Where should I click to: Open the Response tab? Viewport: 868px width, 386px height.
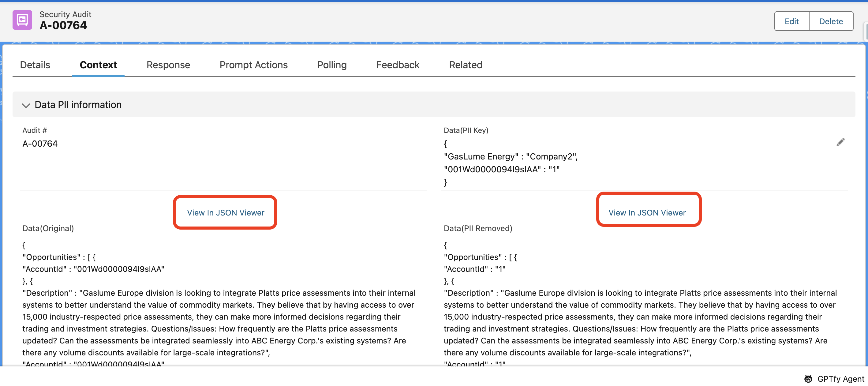click(x=168, y=65)
